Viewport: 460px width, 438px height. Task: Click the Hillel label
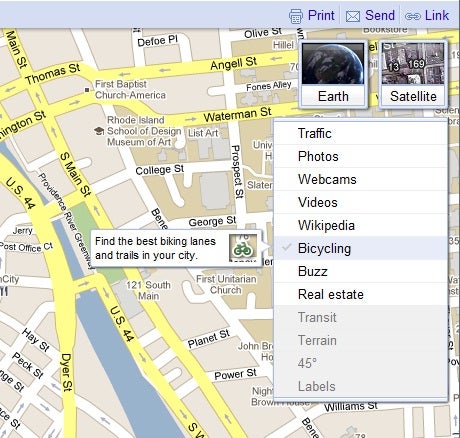click(x=283, y=45)
